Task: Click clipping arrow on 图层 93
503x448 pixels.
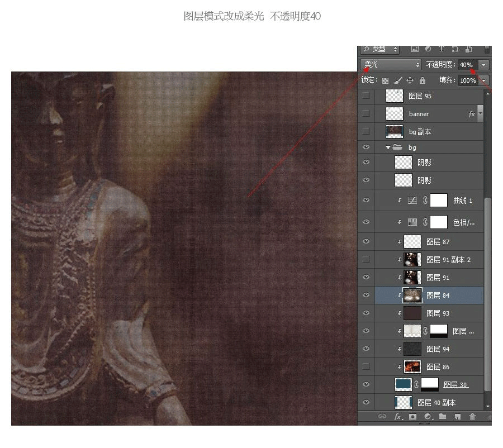Action: coord(400,313)
